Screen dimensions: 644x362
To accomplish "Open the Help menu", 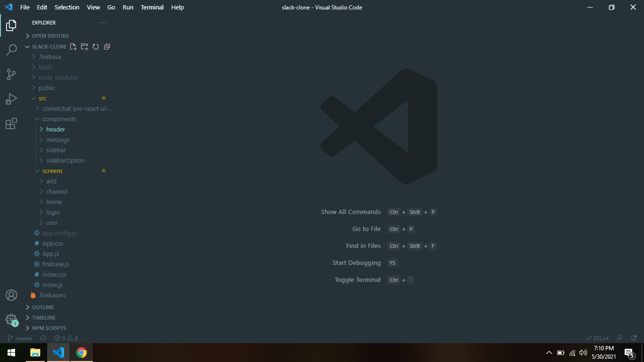I will click(x=177, y=7).
